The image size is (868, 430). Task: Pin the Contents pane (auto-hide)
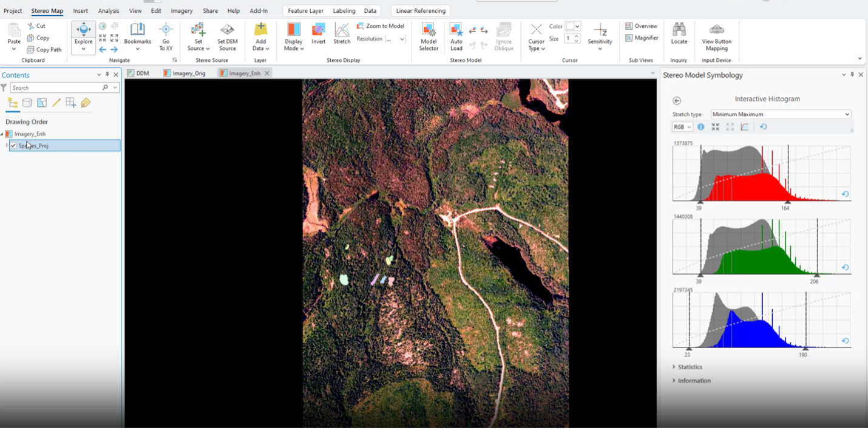point(107,75)
